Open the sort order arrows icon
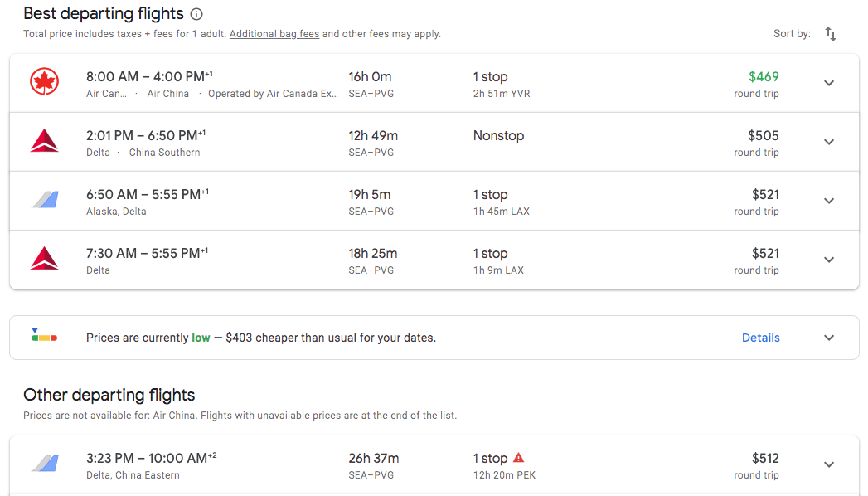The height and width of the screenshot is (496, 868). pyautogui.click(x=831, y=34)
